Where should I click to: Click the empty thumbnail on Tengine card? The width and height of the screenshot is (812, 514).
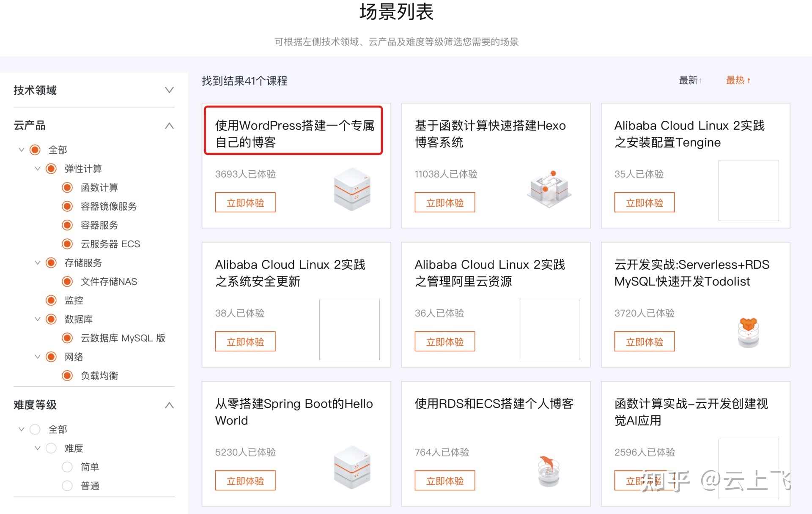tap(748, 191)
